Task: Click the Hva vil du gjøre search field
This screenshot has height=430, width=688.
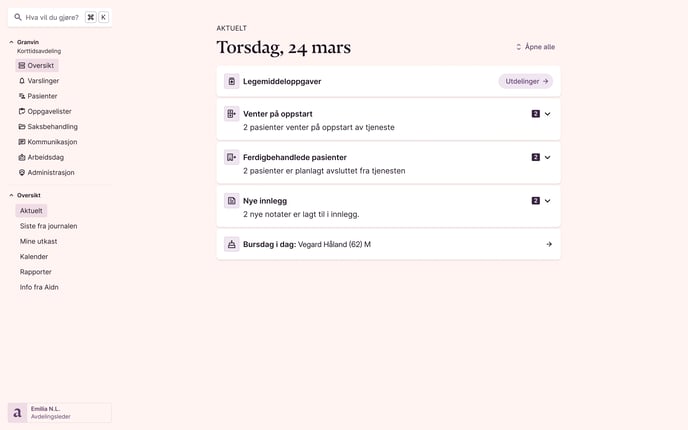Action: tap(60, 18)
